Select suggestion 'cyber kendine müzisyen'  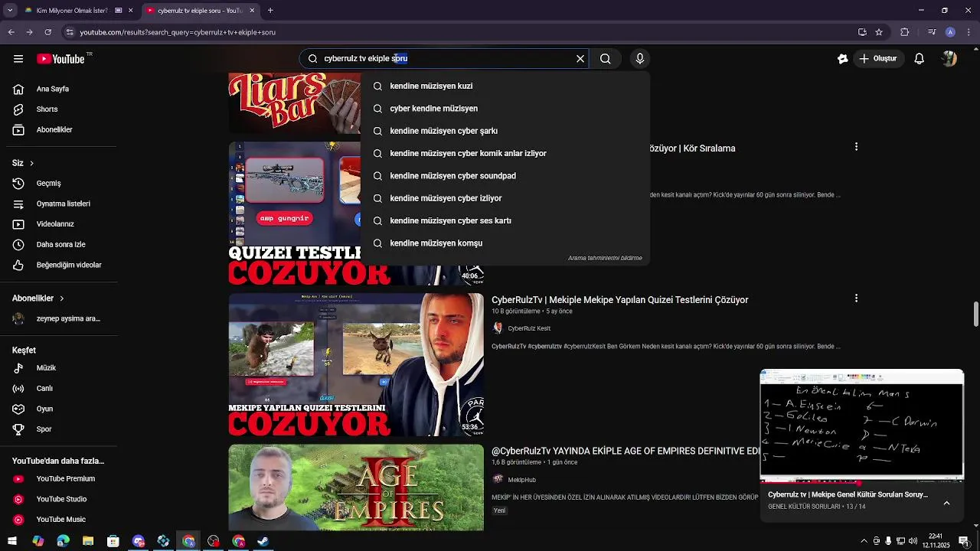pos(505,109)
